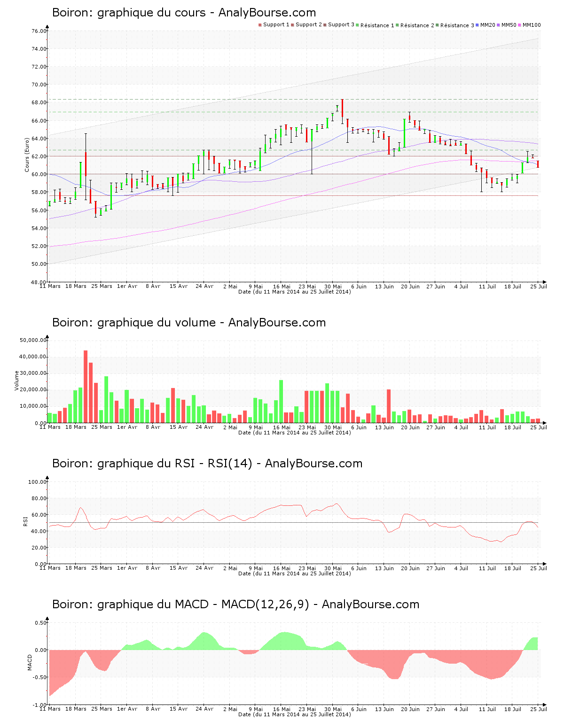Click '16 Mai' date on volume chart

(x=282, y=427)
